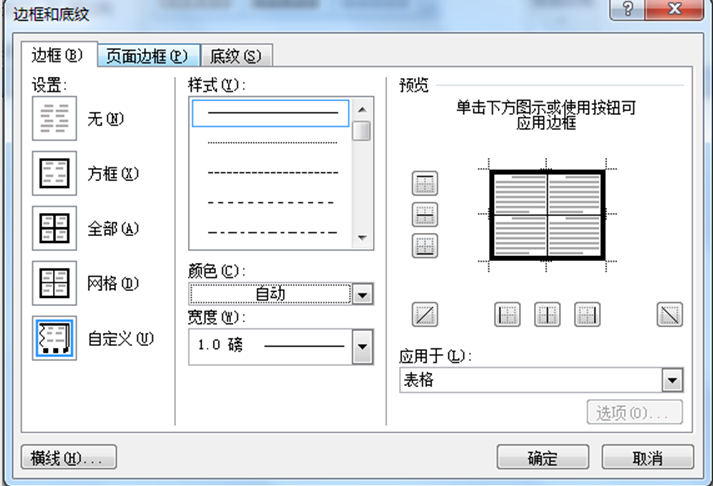Apply the 全部 all-borders setting
Image resolution: width=713 pixels, height=486 pixels.
click(54, 229)
